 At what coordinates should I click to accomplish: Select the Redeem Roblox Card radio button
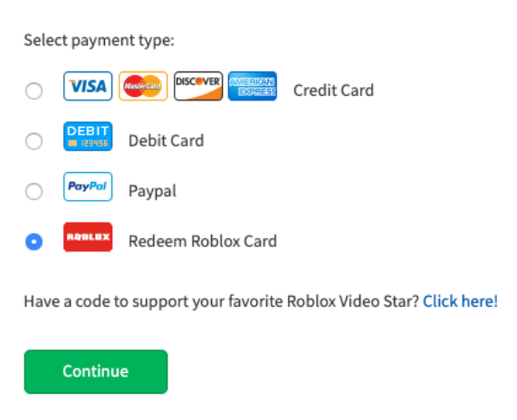click(34, 242)
